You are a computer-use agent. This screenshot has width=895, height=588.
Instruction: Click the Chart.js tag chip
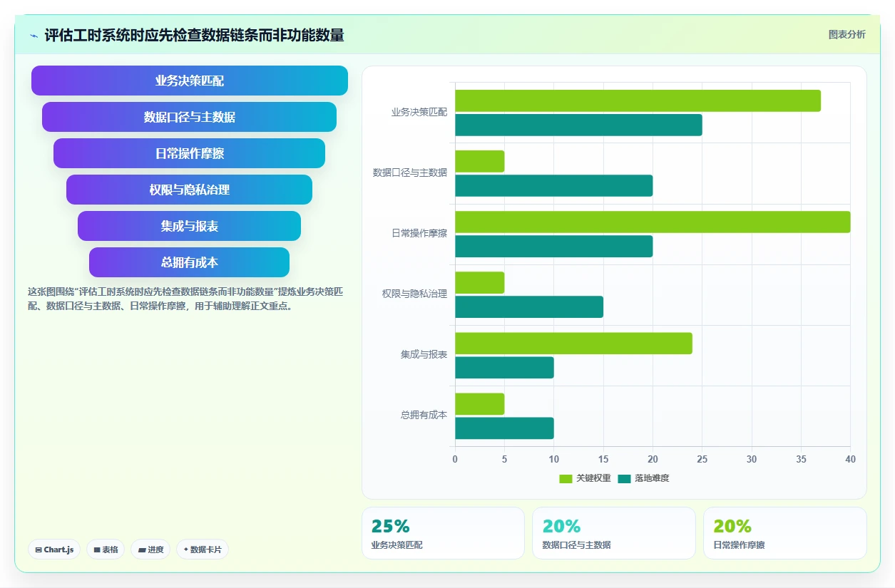click(x=54, y=550)
